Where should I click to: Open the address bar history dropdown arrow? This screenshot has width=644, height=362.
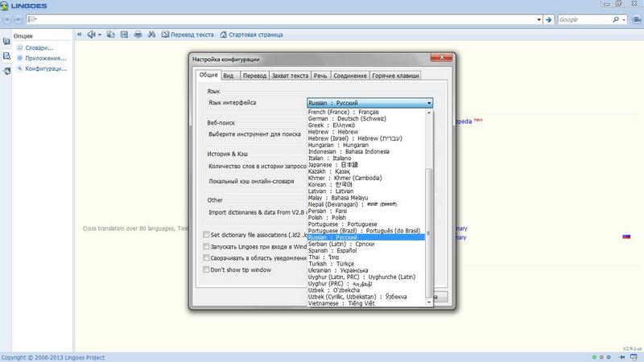tap(539, 19)
